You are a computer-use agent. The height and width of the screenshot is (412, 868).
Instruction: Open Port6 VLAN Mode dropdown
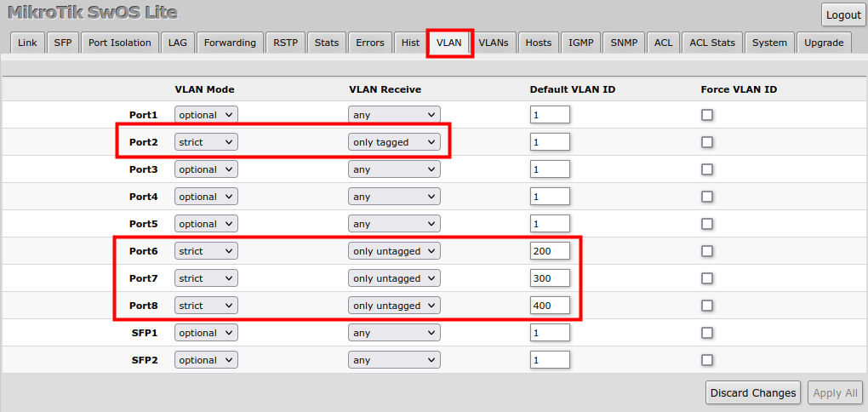206,251
